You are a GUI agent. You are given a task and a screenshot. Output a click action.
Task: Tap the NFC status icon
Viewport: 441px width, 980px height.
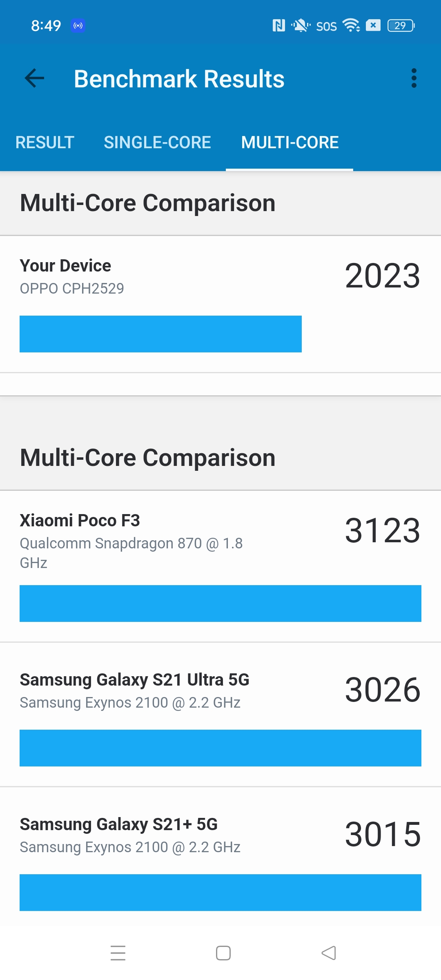pos(279,26)
